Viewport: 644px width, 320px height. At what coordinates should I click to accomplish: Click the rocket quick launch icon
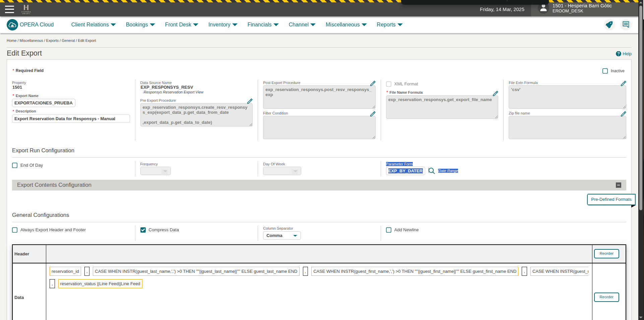coord(609,24)
